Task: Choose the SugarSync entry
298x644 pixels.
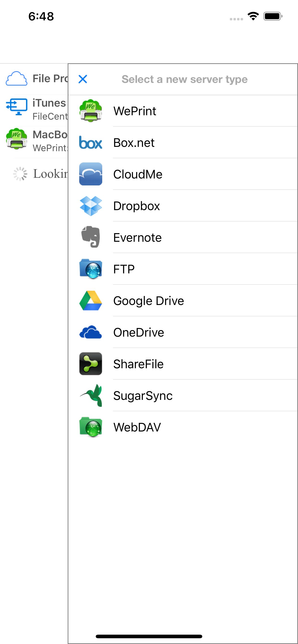Action: click(183, 395)
